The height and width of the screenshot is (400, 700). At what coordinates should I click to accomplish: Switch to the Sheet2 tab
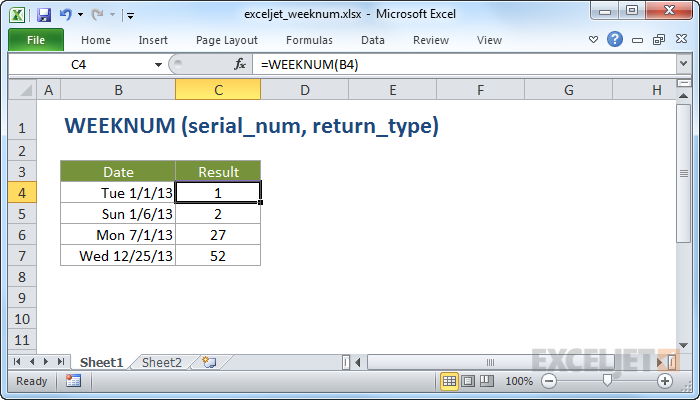click(x=162, y=362)
